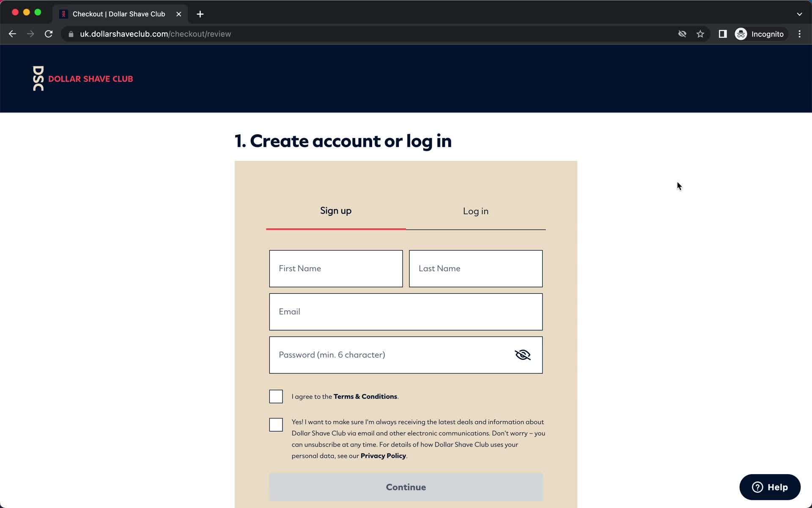Toggle password visibility eye icon
Viewport: 812px width, 508px height.
[522, 355]
